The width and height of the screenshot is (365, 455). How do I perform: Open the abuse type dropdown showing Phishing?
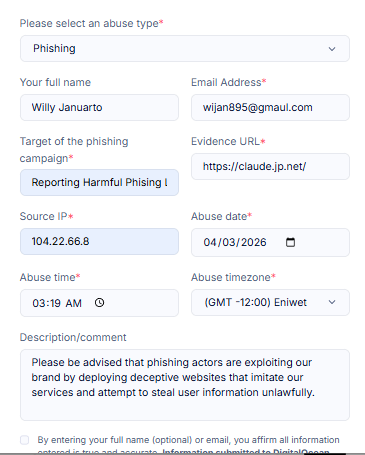185,49
